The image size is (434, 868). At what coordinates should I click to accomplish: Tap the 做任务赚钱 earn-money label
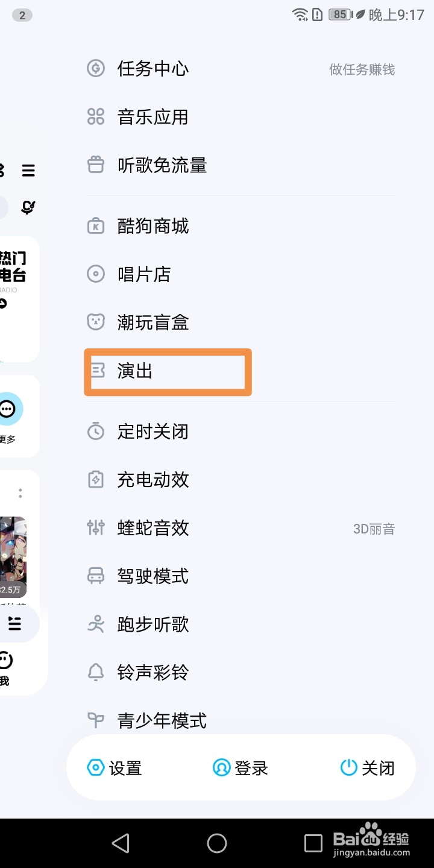tap(362, 69)
